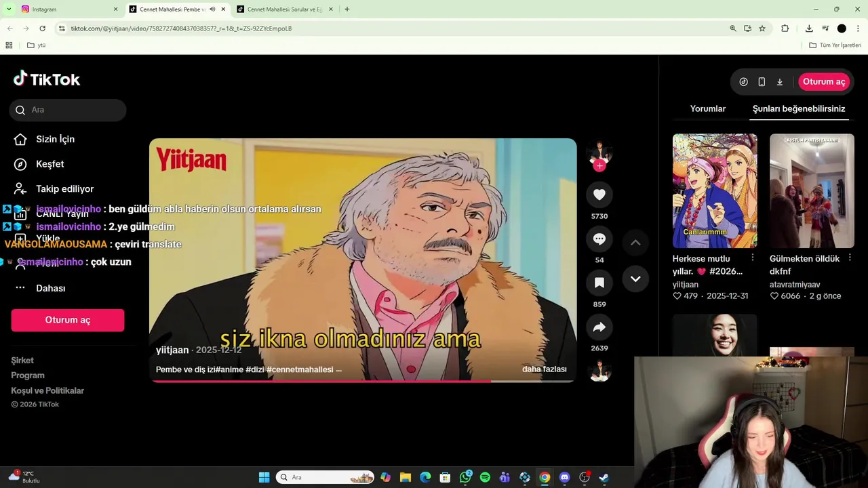This screenshot has height=488, width=868.
Task: Go to Takip ediliyor
Action: (54, 189)
